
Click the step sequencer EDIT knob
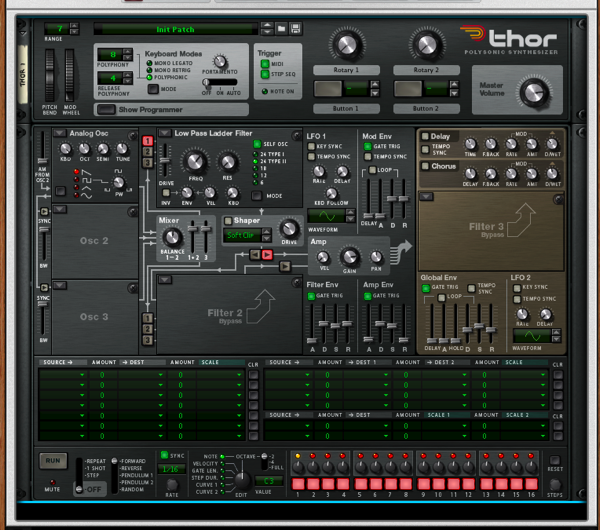point(242,479)
